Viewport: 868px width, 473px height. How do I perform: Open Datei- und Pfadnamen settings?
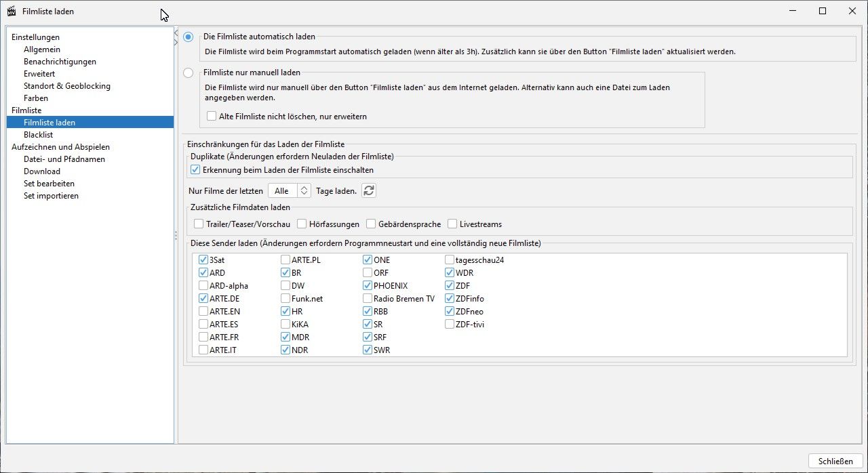[x=64, y=159]
